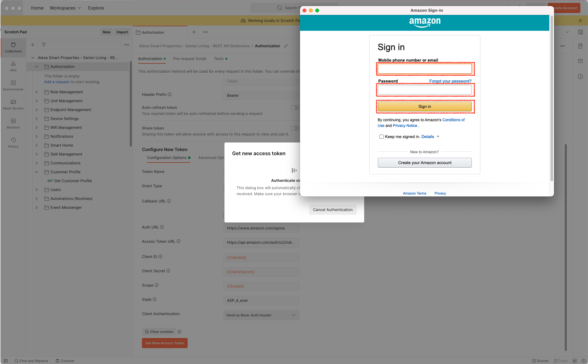The image size is (588, 364).
Task: Open Client Authentication dropdown
Action: point(261,315)
